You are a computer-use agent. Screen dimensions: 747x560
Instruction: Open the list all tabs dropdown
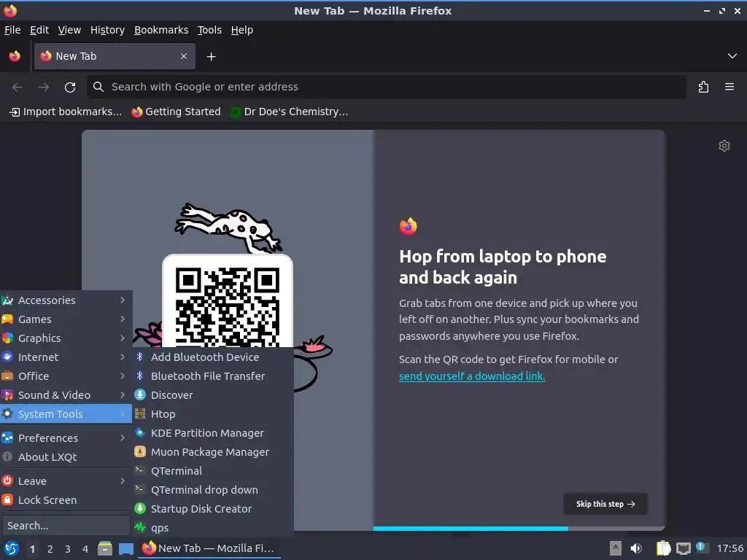[x=732, y=56]
